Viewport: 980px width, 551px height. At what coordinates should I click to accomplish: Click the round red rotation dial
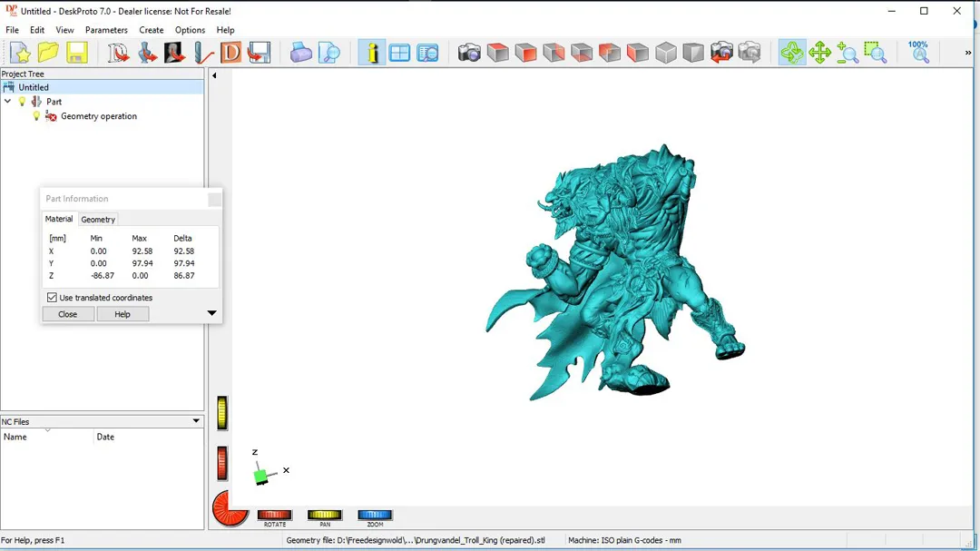tap(230, 509)
